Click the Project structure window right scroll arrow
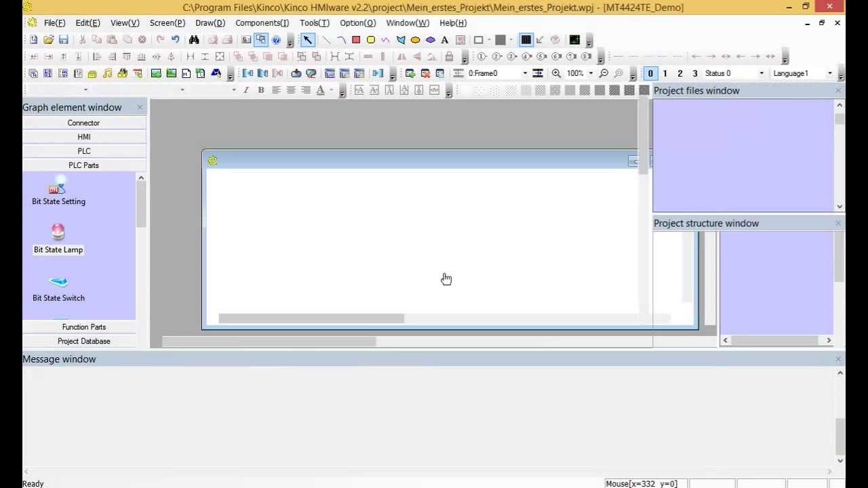 pos(829,340)
